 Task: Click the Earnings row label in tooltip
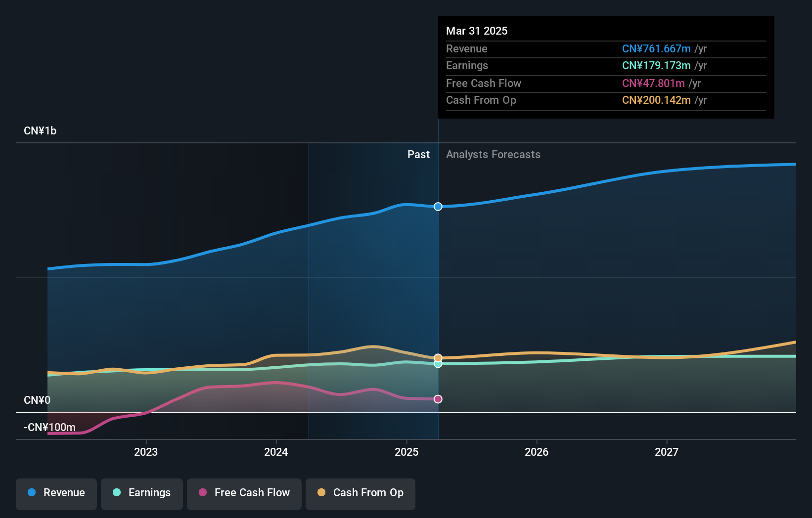[x=467, y=65]
